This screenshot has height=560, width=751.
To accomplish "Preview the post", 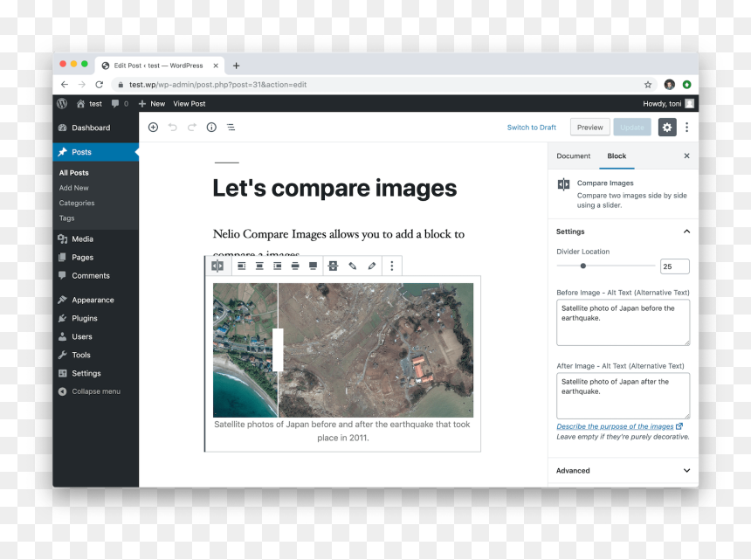I will tap(590, 127).
